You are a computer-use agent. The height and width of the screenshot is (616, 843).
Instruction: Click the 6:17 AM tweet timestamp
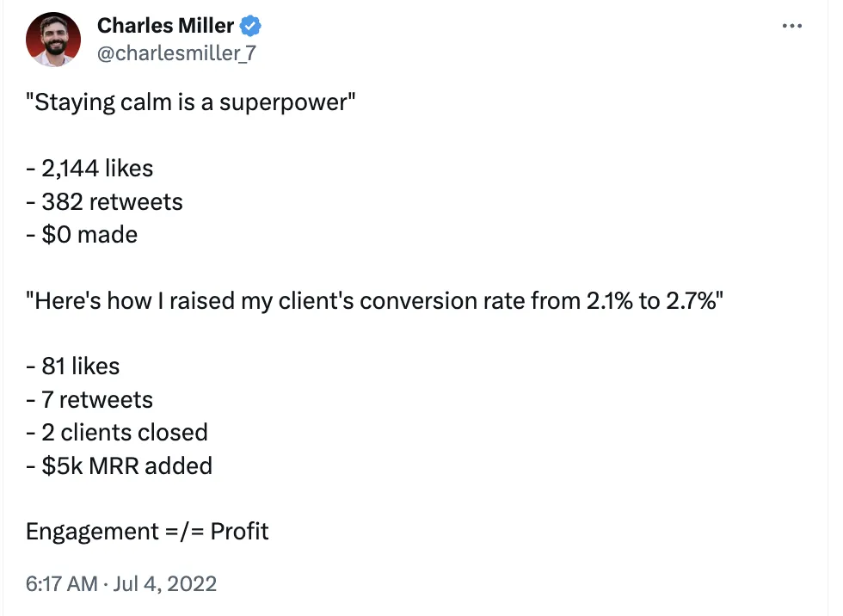[62, 583]
